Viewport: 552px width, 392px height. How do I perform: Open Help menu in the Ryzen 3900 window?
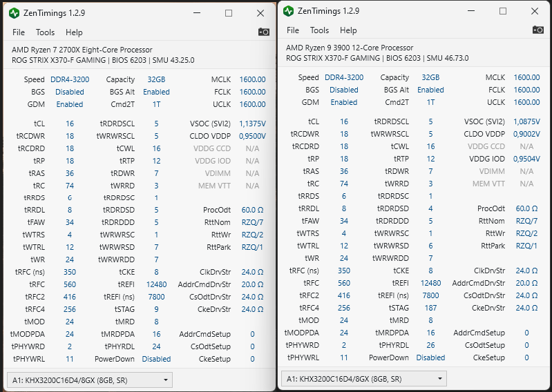click(x=348, y=30)
